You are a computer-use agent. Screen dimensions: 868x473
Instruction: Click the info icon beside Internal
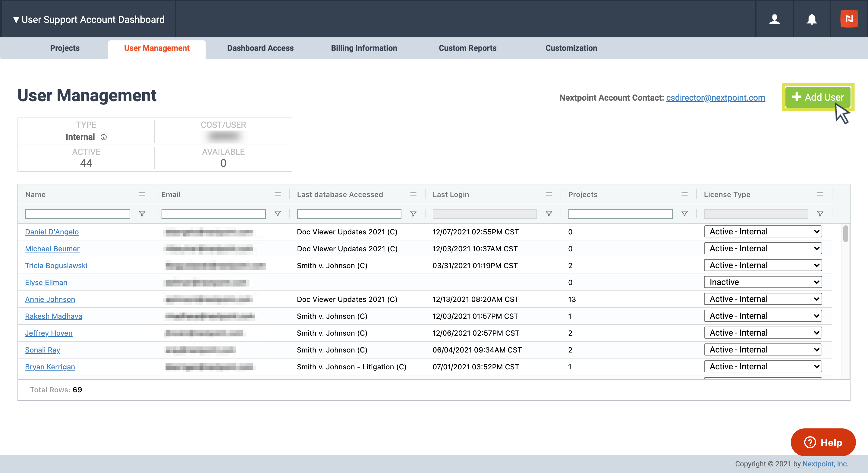pyautogui.click(x=104, y=137)
